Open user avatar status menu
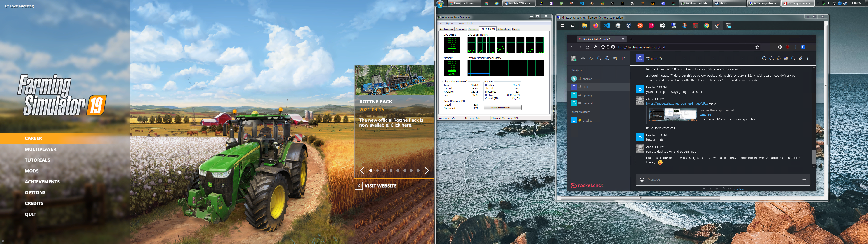The width and height of the screenshot is (868, 244). click(x=573, y=58)
